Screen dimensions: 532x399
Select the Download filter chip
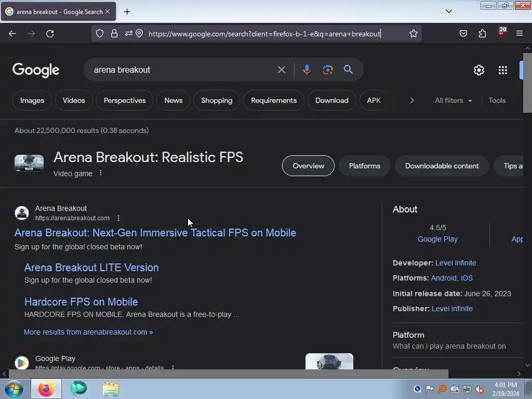click(331, 100)
